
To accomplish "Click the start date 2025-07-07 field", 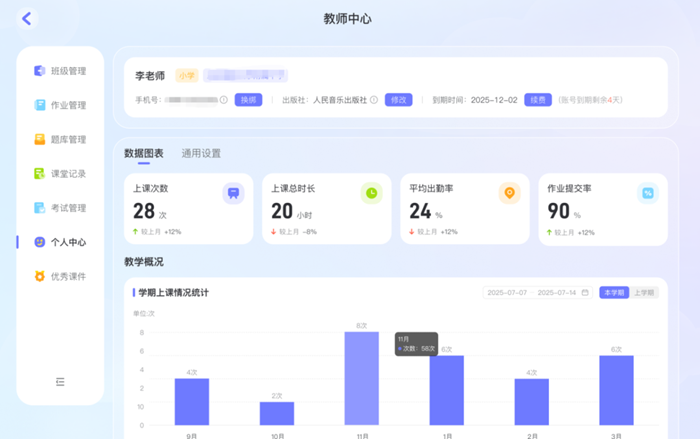I will pyautogui.click(x=507, y=292).
